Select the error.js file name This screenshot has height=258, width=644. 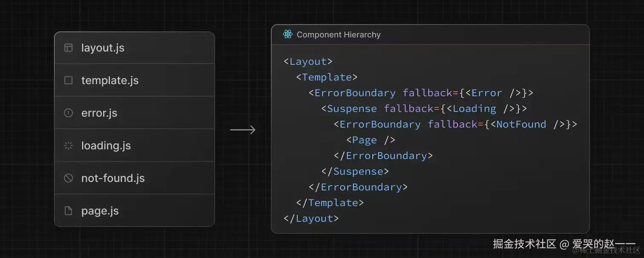[99, 113]
